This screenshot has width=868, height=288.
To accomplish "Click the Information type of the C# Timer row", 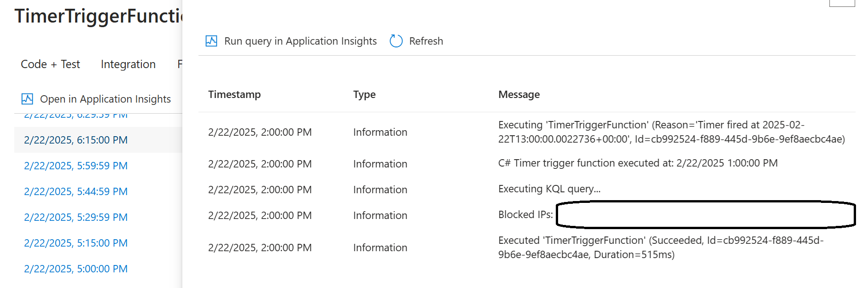I will pyautogui.click(x=380, y=164).
